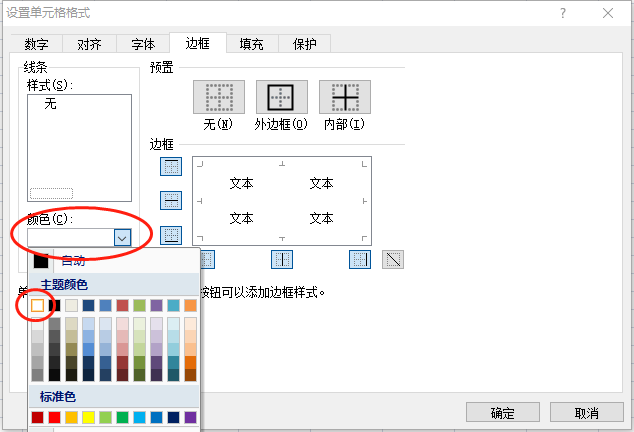This screenshot has height=432, width=634.
Task: Pick the dark blue theme color swatch
Action: coord(89,305)
